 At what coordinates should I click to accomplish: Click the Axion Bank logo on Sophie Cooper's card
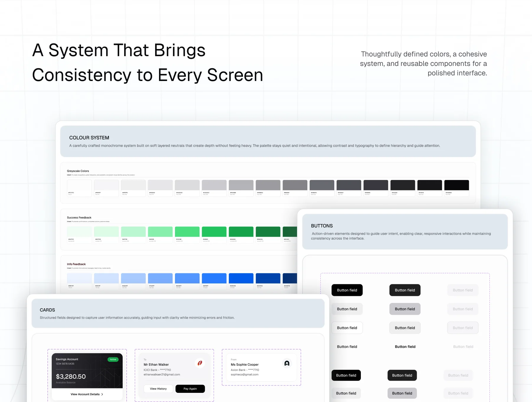coord(287,363)
